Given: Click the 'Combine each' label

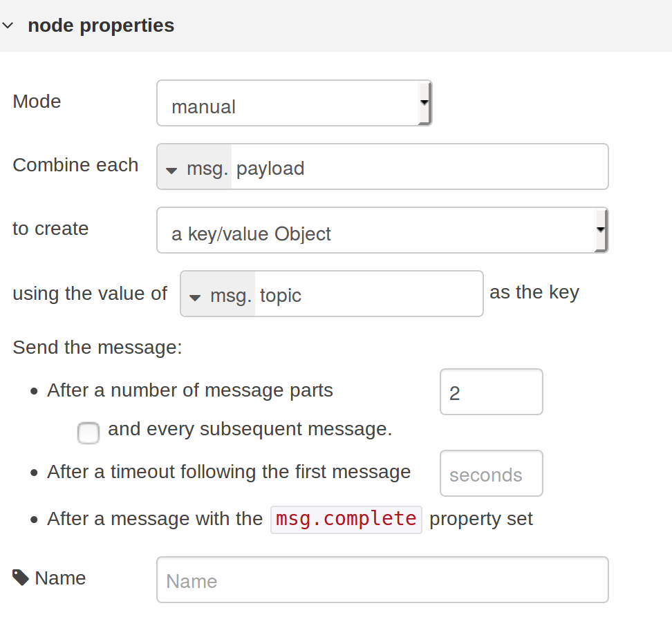Looking at the screenshot, I should 75,165.
